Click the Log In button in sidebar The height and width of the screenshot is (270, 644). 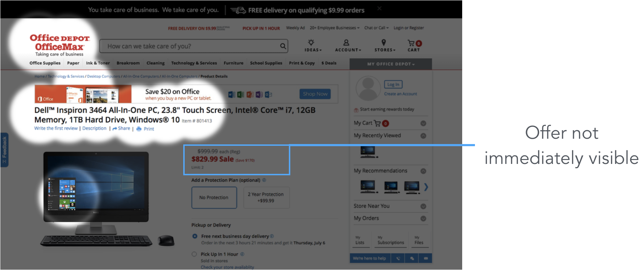click(x=393, y=84)
